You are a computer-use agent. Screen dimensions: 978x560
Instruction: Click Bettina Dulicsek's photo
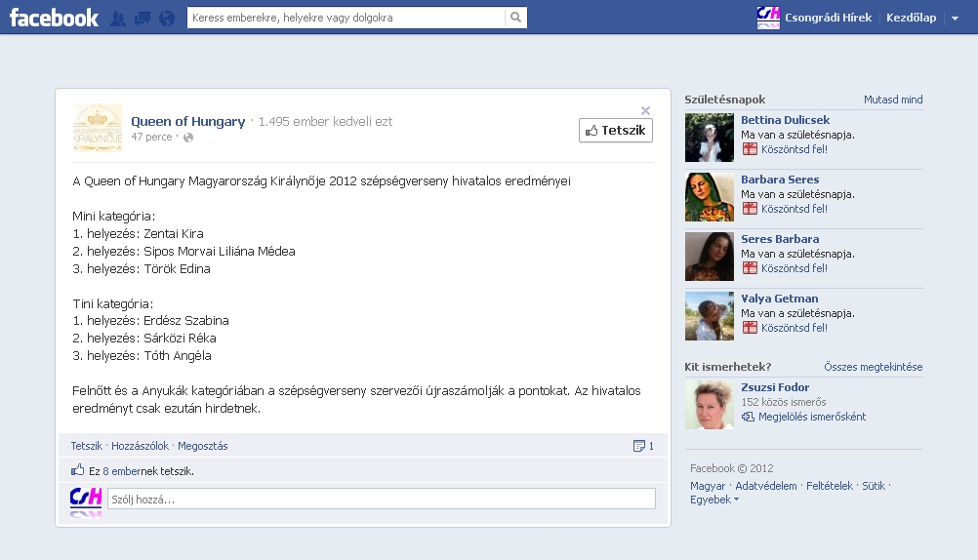(x=710, y=138)
